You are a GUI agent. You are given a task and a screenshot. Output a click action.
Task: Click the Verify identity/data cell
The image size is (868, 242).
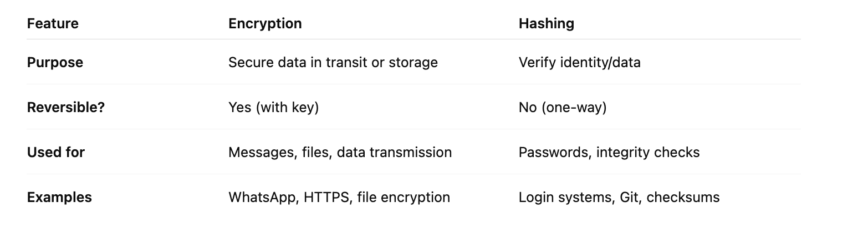(579, 62)
